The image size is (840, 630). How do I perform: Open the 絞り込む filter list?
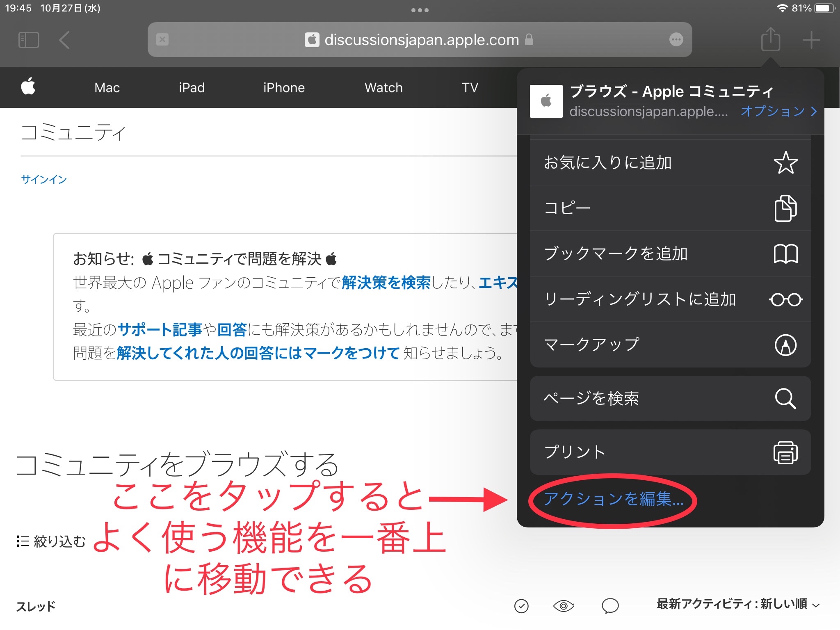point(51,541)
